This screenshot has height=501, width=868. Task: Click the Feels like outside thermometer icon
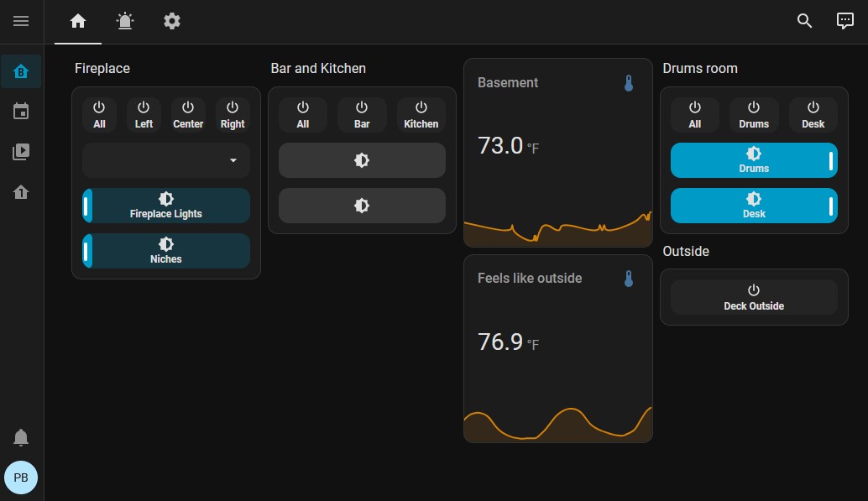click(x=628, y=279)
